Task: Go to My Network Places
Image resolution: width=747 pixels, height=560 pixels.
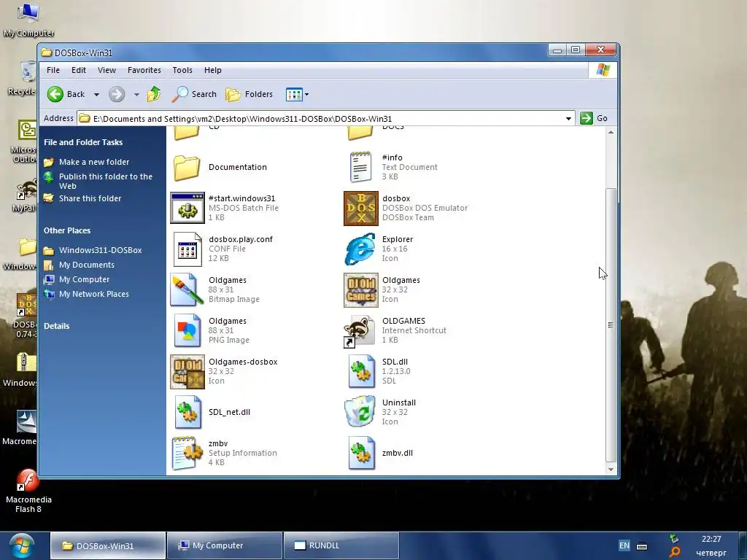Action: tap(94, 294)
